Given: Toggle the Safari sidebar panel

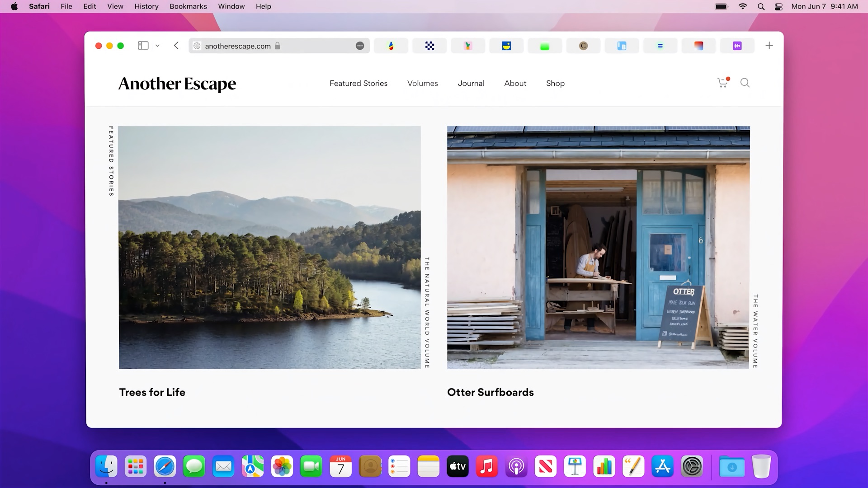Looking at the screenshot, I should (143, 46).
